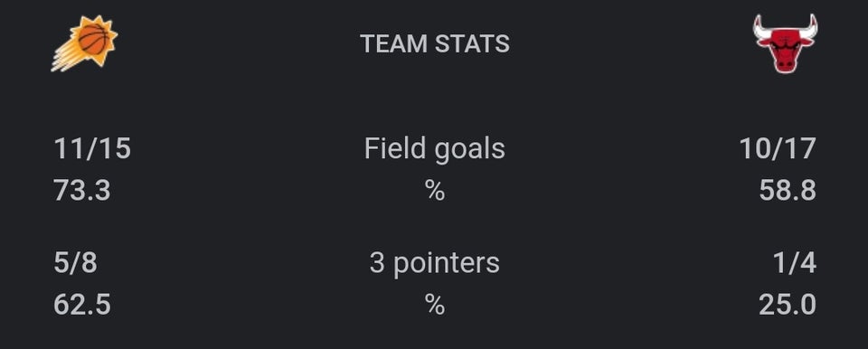Viewport: 868px width, 349px height.
Task: Click the percent sign under 3 pointers
Action: click(x=435, y=305)
